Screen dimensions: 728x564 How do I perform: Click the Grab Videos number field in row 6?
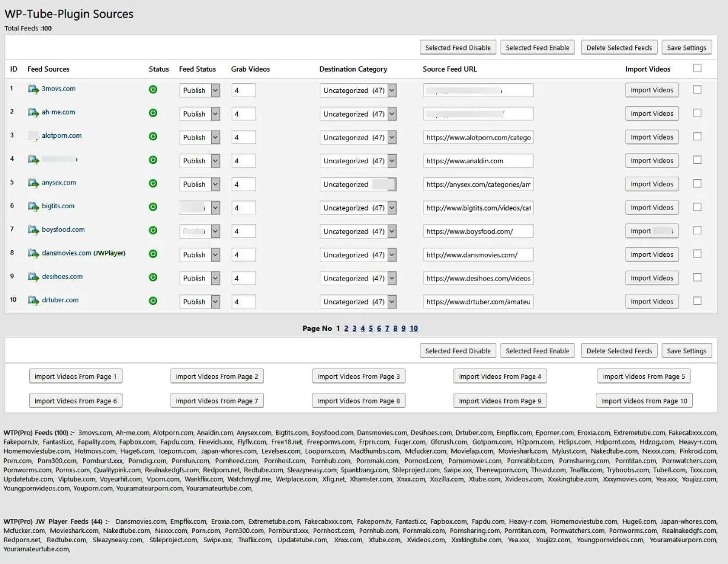point(243,208)
